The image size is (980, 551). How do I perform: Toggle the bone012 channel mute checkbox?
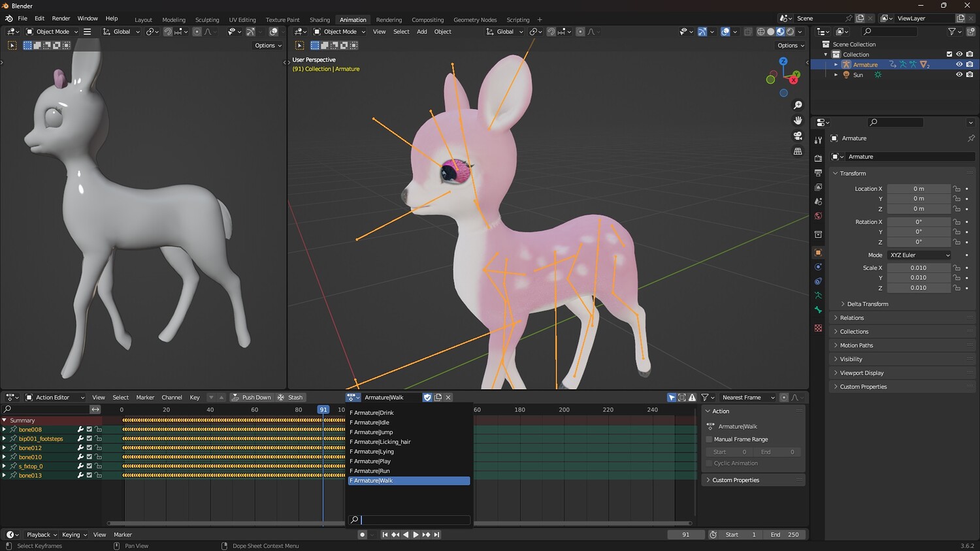click(x=90, y=448)
